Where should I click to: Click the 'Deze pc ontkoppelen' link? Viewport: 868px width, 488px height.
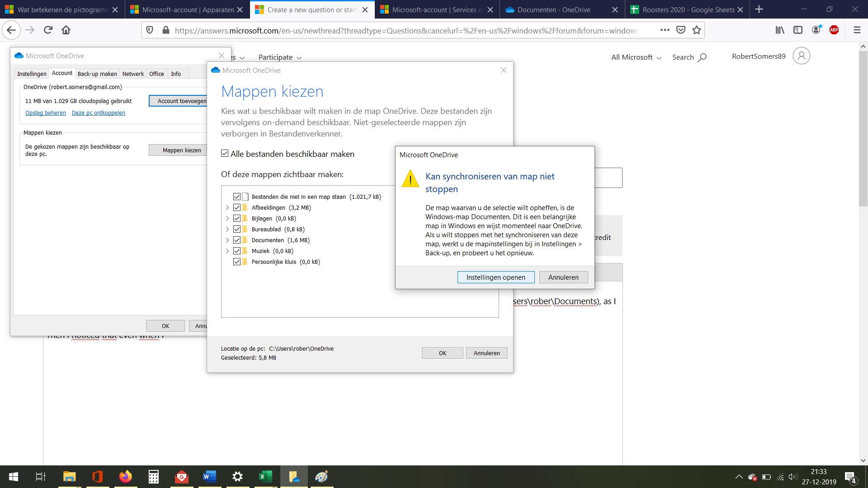[x=99, y=113]
